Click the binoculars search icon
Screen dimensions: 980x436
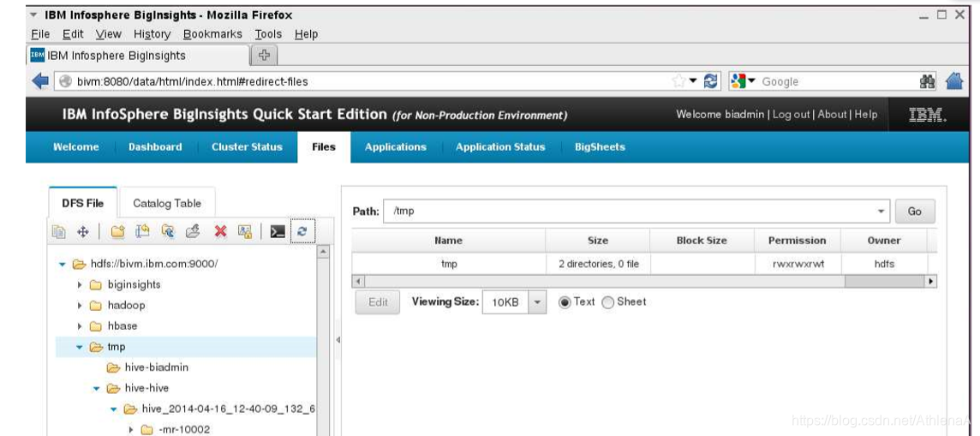click(928, 81)
